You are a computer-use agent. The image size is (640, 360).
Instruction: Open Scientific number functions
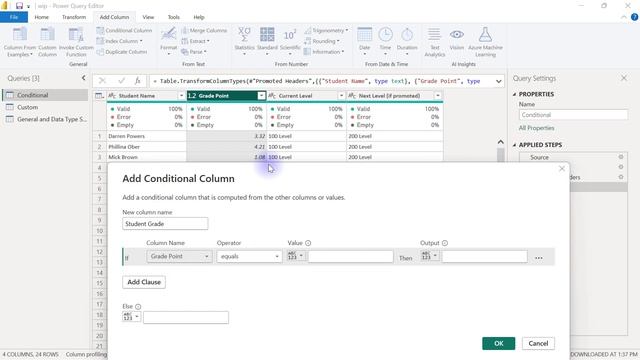point(290,42)
